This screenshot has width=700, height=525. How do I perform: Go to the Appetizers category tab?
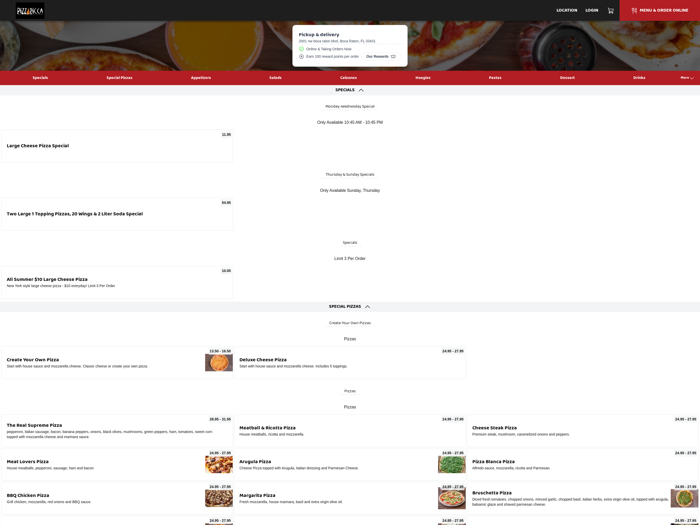pyautogui.click(x=201, y=78)
